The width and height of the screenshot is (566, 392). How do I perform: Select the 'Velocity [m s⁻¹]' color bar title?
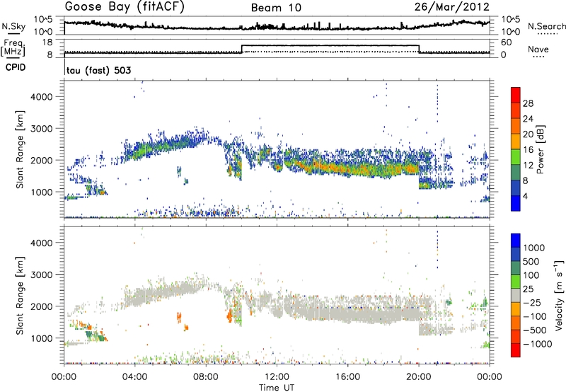coord(559,295)
